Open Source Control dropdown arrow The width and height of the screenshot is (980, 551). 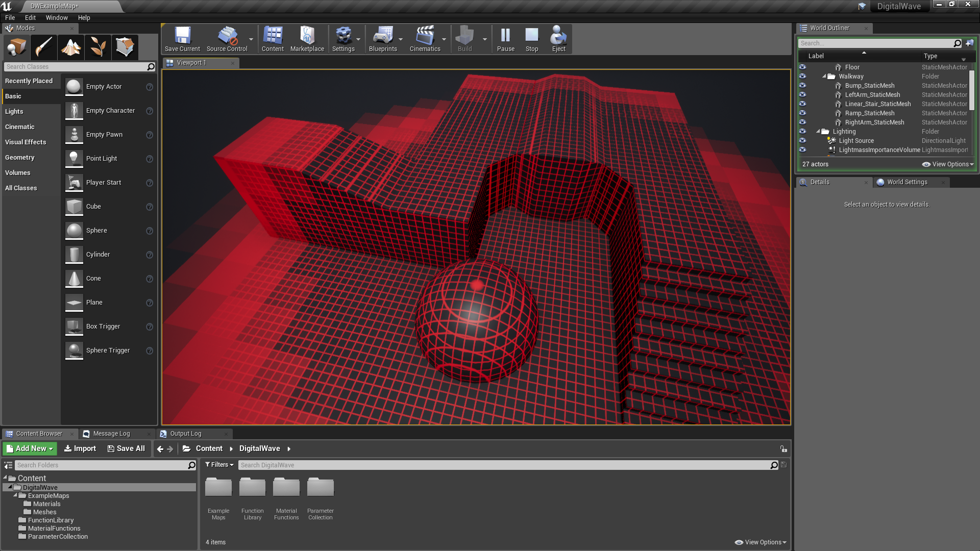point(251,39)
